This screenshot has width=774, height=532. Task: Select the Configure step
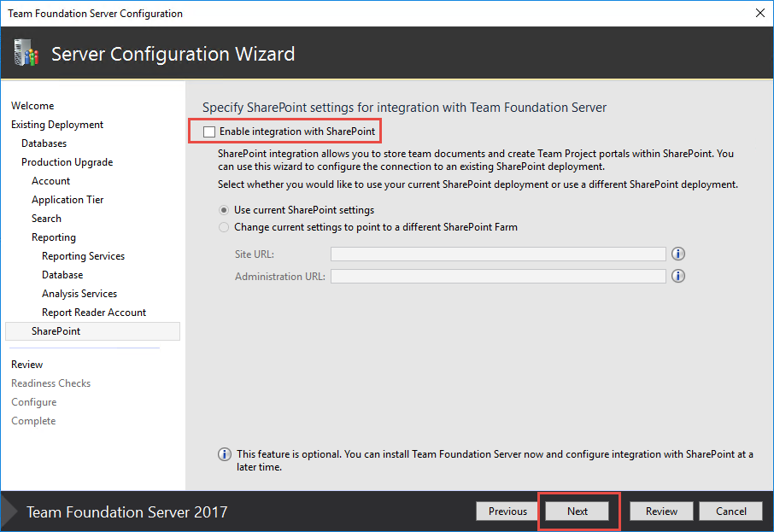[34, 402]
